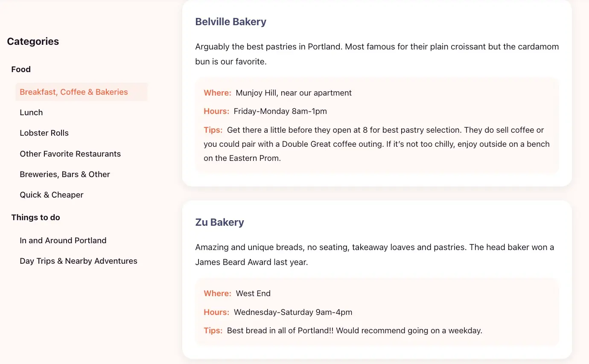
Task: Click the Munjoy Hill location text
Action: coord(292,93)
